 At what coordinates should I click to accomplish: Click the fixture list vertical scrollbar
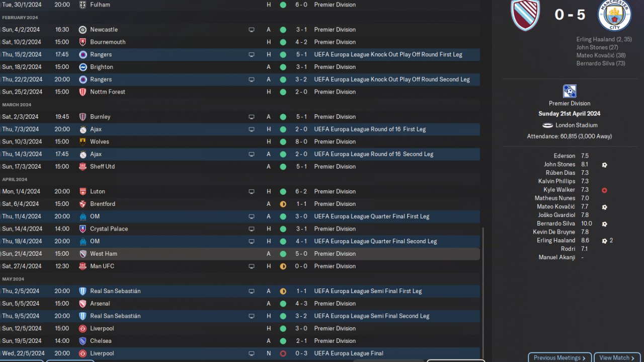pyautogui.click(x=482, y=292)
